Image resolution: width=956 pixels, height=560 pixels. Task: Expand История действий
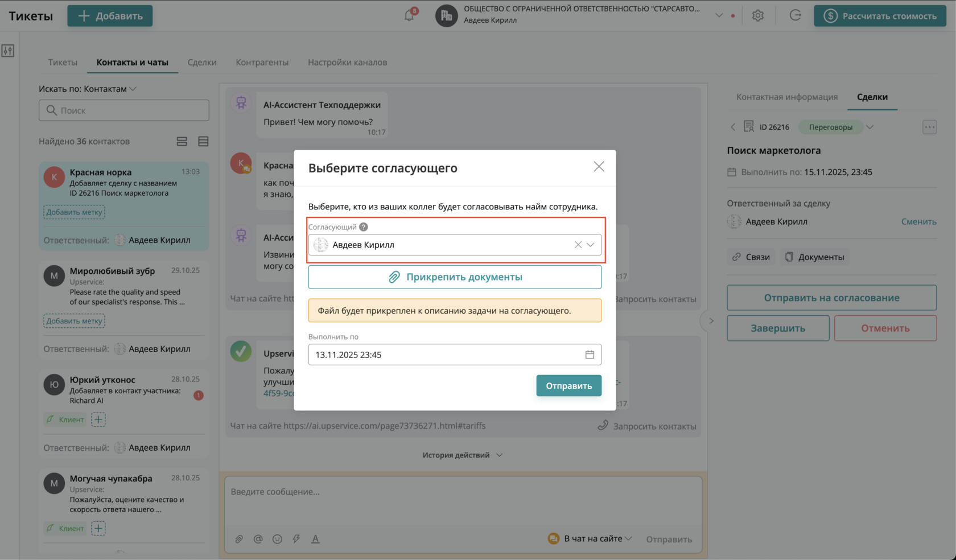tap(462, 455)
